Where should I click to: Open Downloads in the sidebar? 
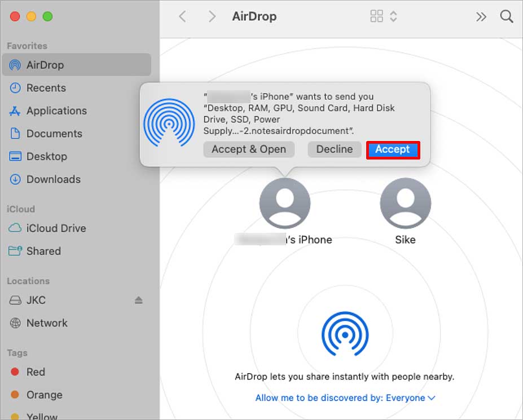pyautogui.click(x=53, y=179)
